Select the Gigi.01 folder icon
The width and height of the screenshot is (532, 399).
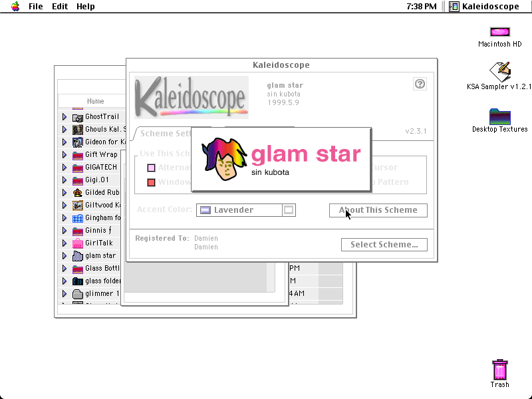point(78,180)
